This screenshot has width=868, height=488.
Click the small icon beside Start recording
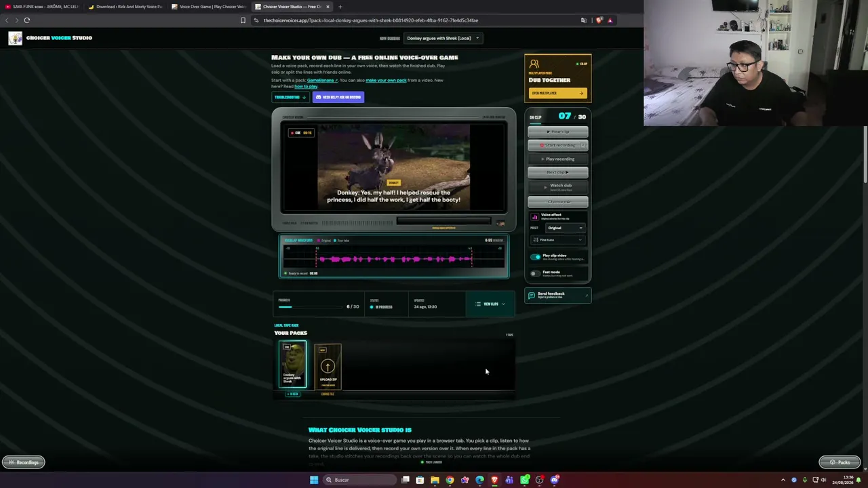point(583,145)
